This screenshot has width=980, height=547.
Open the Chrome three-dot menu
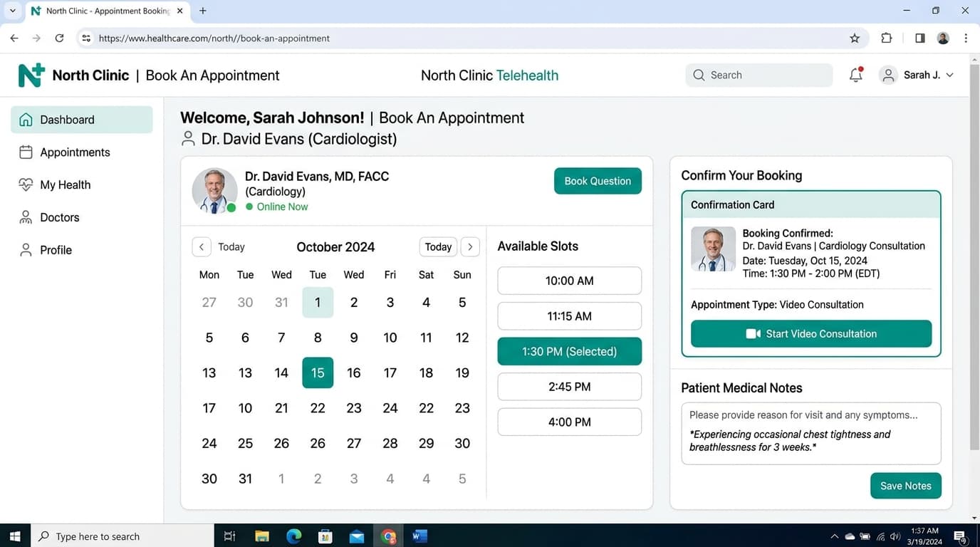pyautogui.click(x=966, y=38)
